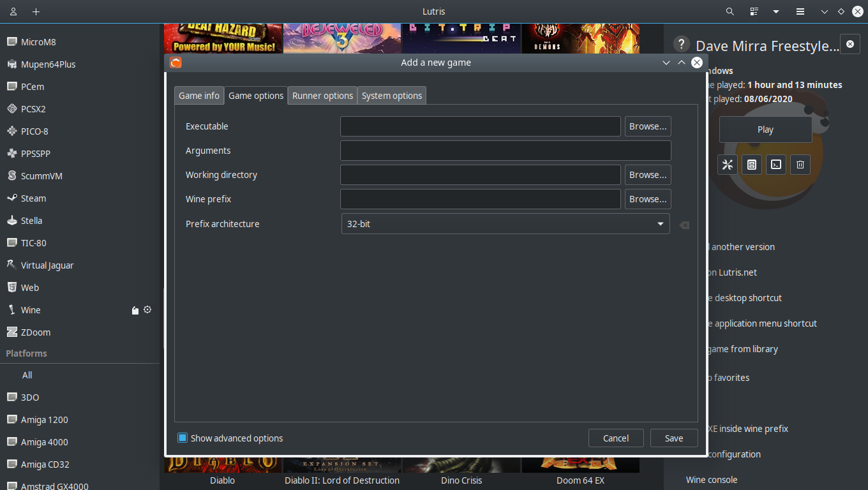Click the Wine glass runner icon
Viewport: 868px width, 490px height.
coord(11,310)
